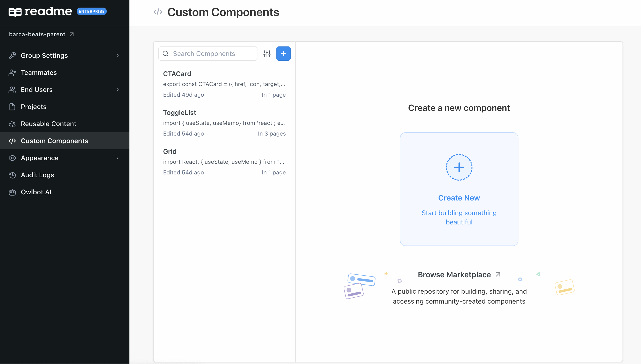Click the dashed circle plus icon
641x364 pixels.
click(x=459, y=167)
